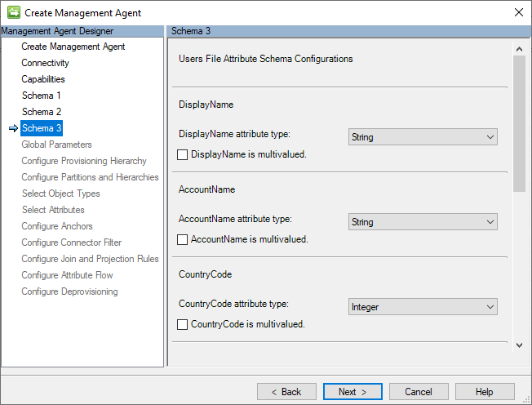The width and height of the screenshot is (532, 405).
Task: Click the CountryCode section heading
Action: tap(206, 274)
